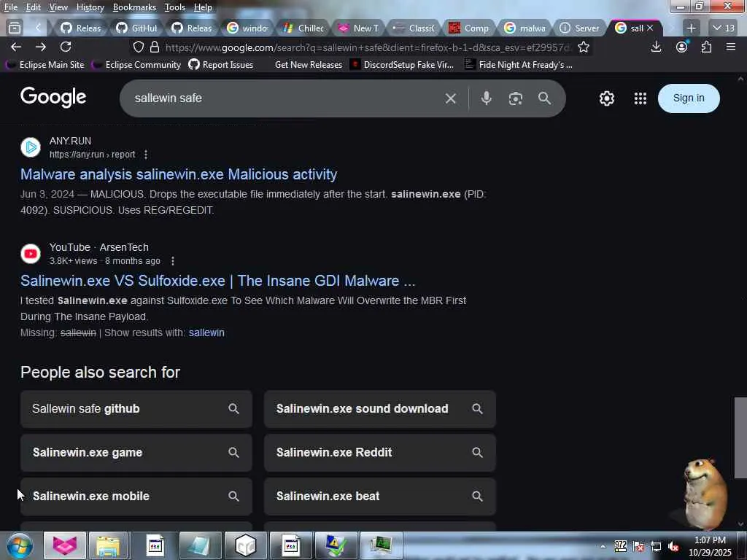Open the Firefox downloads panel

[x=656, y=47]
